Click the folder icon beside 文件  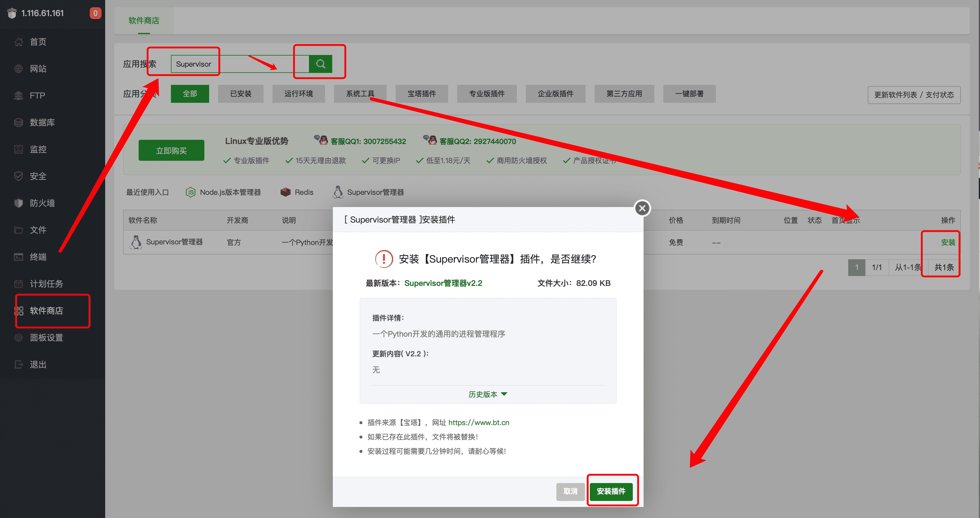pos(18,230)
